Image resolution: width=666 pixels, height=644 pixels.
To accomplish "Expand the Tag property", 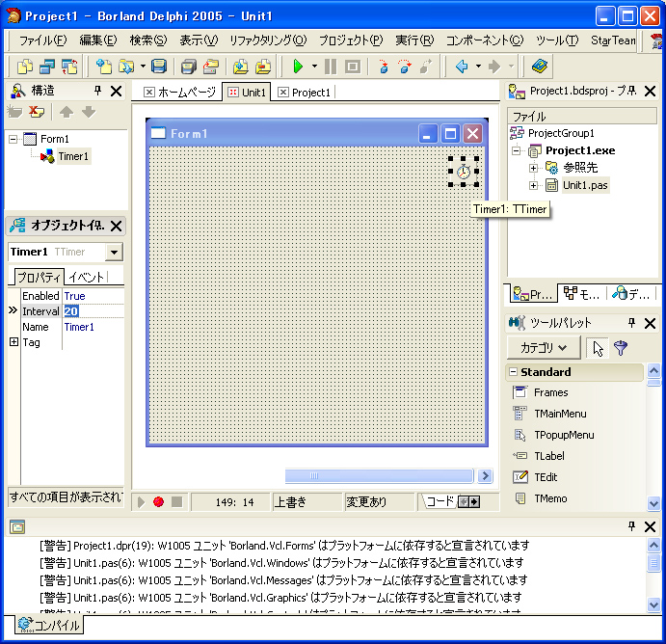I will [13, 342].
